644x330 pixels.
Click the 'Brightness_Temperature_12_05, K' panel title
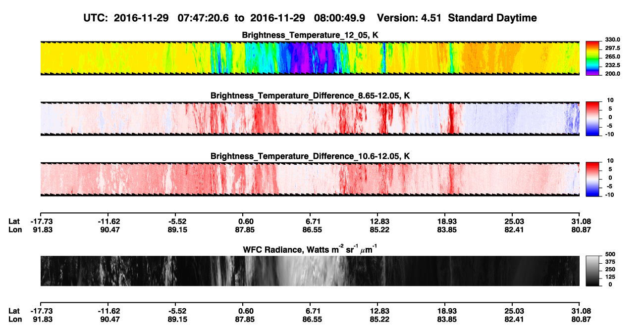tap(310, 35)
